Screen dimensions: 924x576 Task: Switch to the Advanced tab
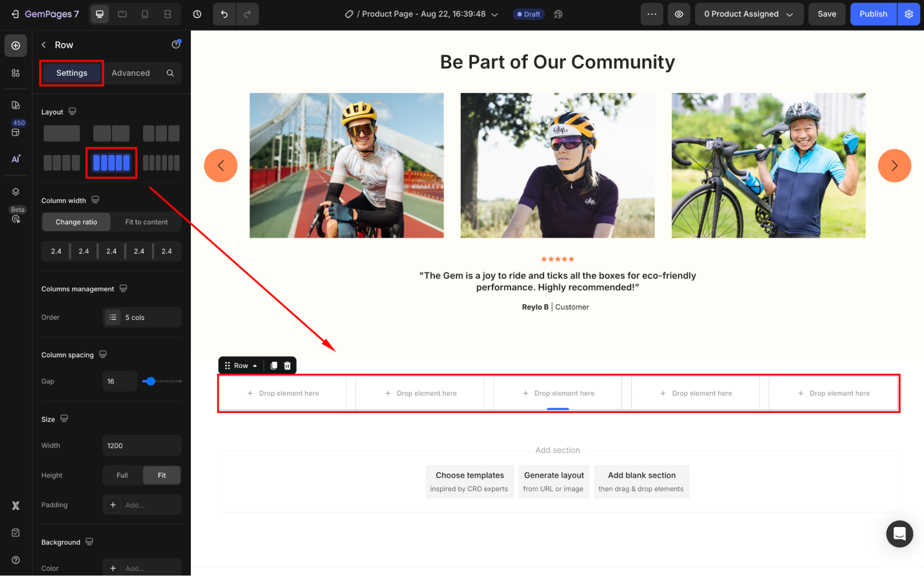[130, 73]
